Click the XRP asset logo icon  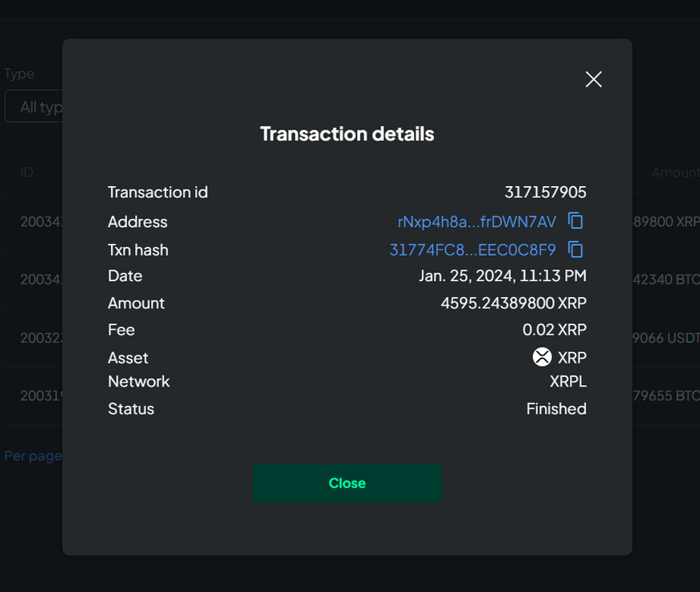(542, 357)
